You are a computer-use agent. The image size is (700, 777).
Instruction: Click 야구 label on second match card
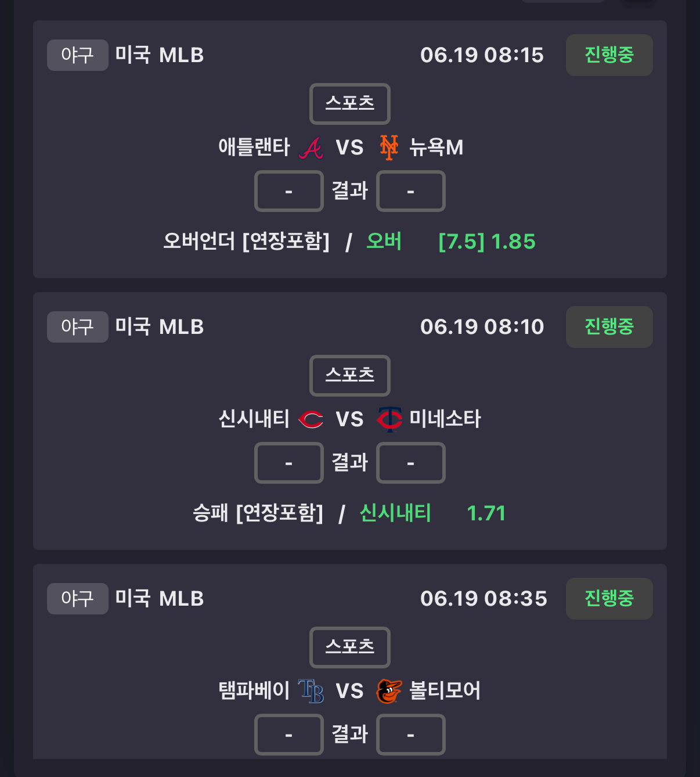coord(78,327)
